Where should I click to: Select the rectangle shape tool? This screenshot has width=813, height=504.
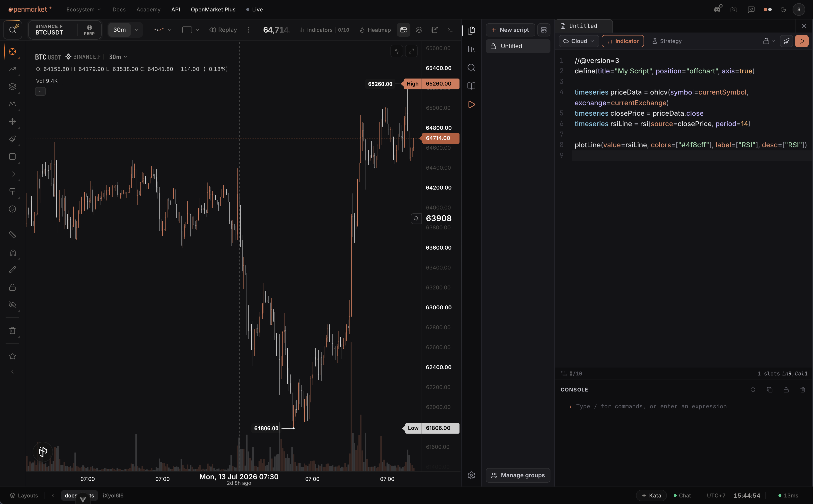tap(12, 157)
